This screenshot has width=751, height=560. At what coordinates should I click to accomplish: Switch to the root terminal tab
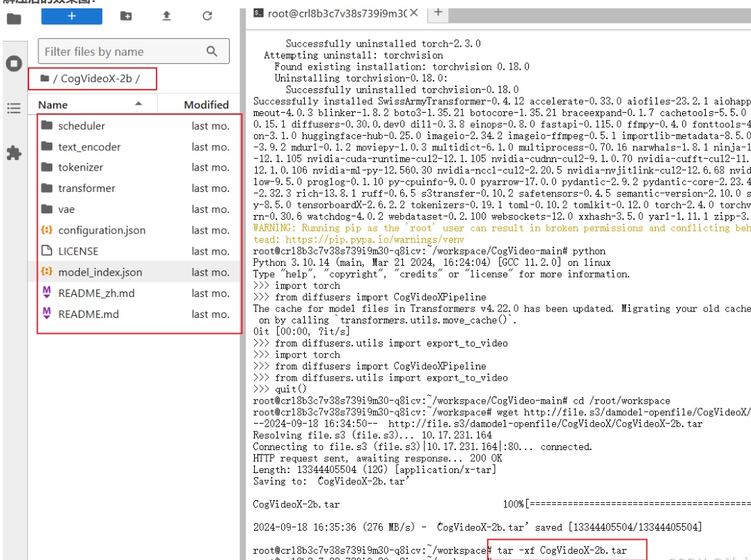pos(337,13)
